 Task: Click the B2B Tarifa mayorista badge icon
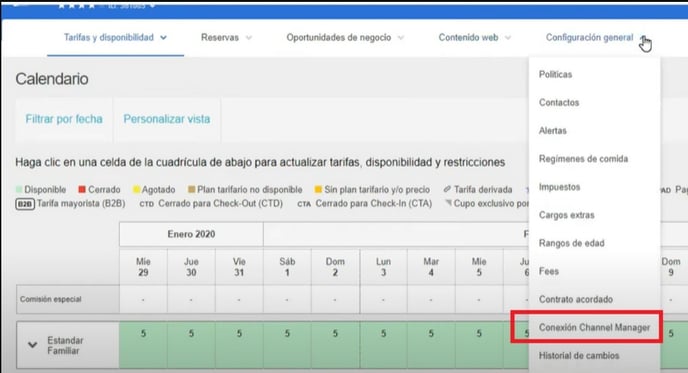25,204
